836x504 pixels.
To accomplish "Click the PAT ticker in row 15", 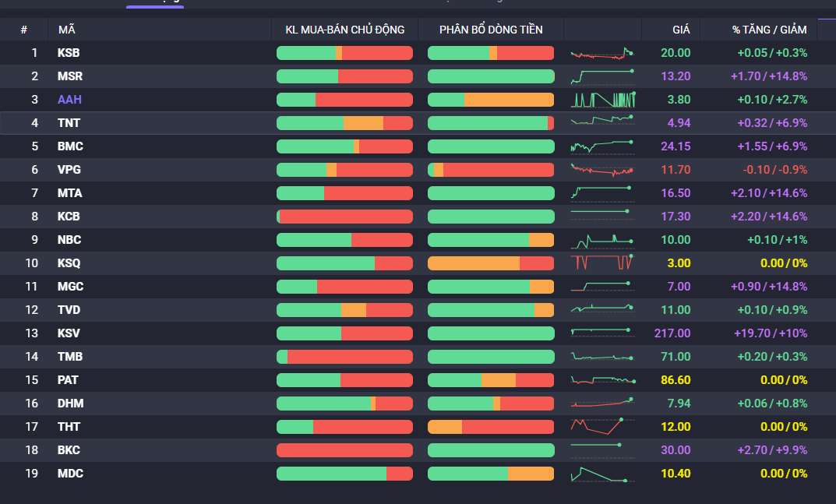I will (69, 380).
